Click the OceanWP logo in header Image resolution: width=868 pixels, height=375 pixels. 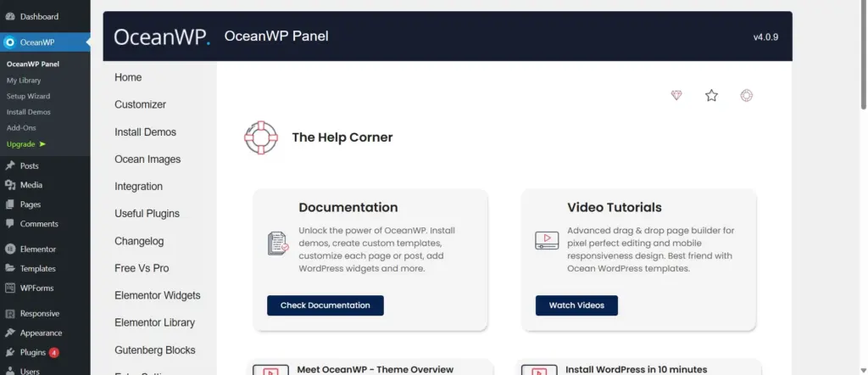click(x=162, y=36)
